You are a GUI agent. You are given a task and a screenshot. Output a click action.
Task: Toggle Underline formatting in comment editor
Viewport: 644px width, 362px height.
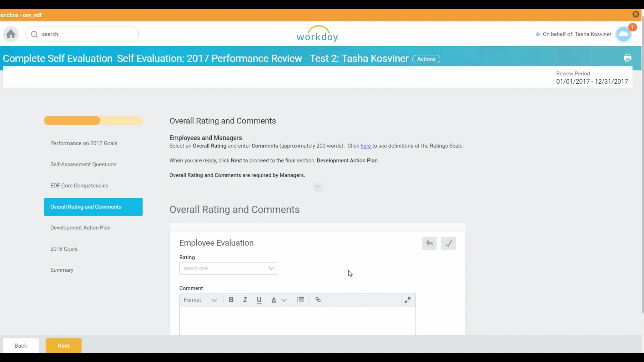[x=259, y=300]
